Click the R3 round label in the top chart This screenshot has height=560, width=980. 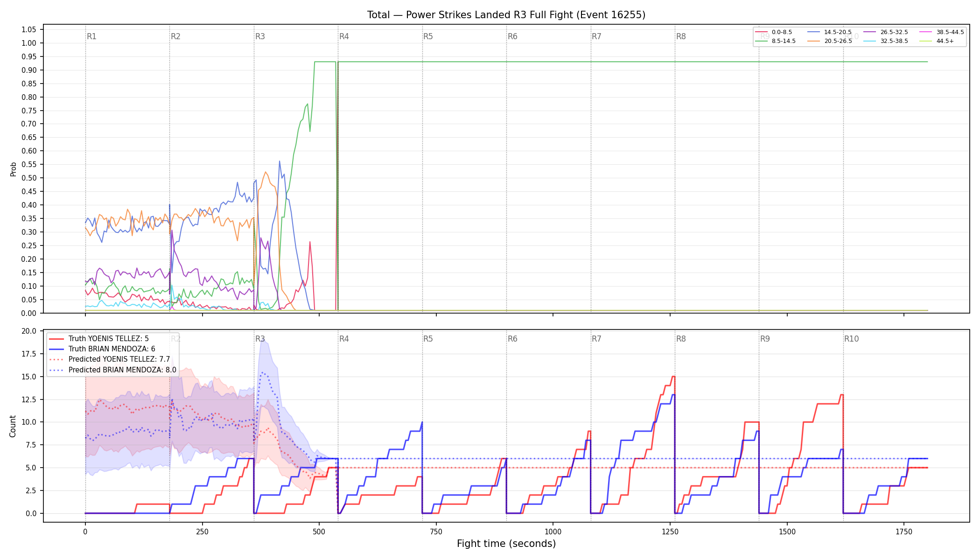pyautogui.click(x=260, y=36)
